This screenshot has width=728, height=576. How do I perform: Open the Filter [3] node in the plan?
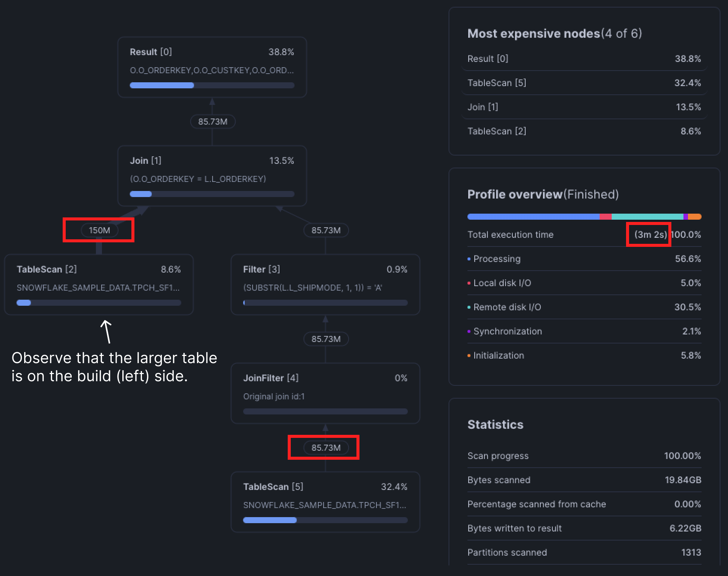[x=325, y=285]
